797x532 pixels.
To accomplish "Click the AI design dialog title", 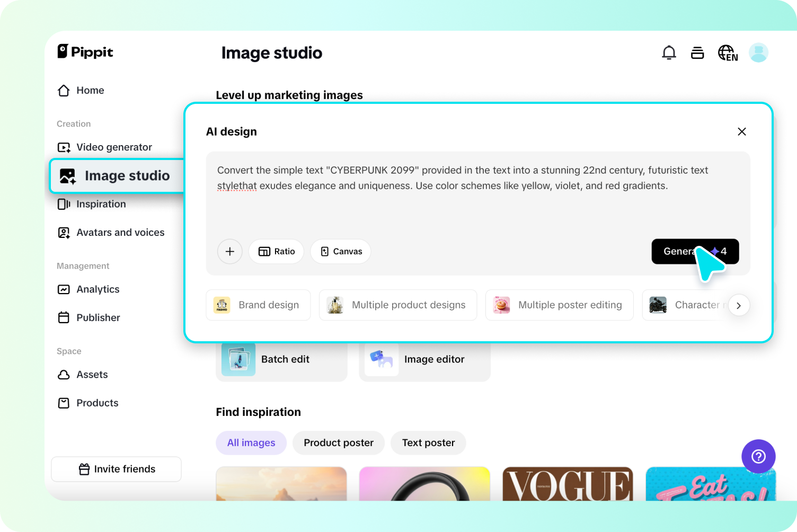I will pyautogui.click(x=232, y=131).
